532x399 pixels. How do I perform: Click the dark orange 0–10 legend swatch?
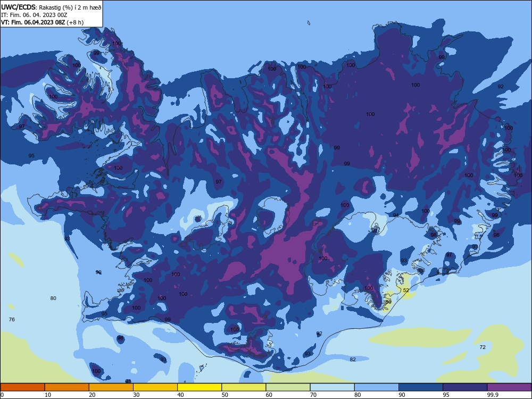[22, 387]
